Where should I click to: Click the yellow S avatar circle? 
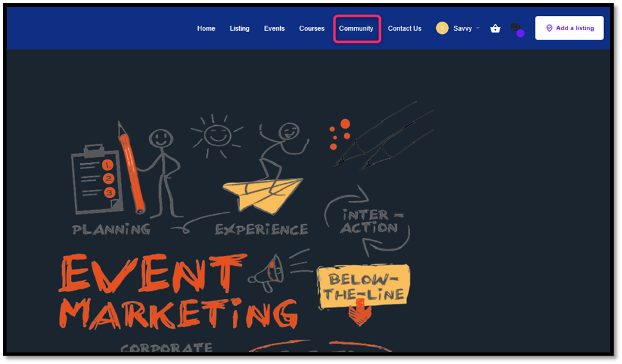click(x=442, y=28)
